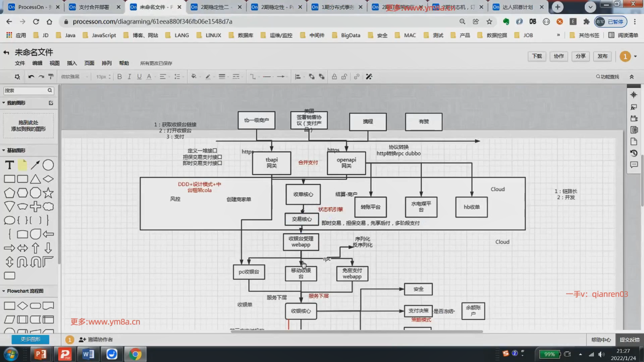The height and width of the screenshot is (362, 644).
Task: Toggle underline formatting
Action: 139,77
